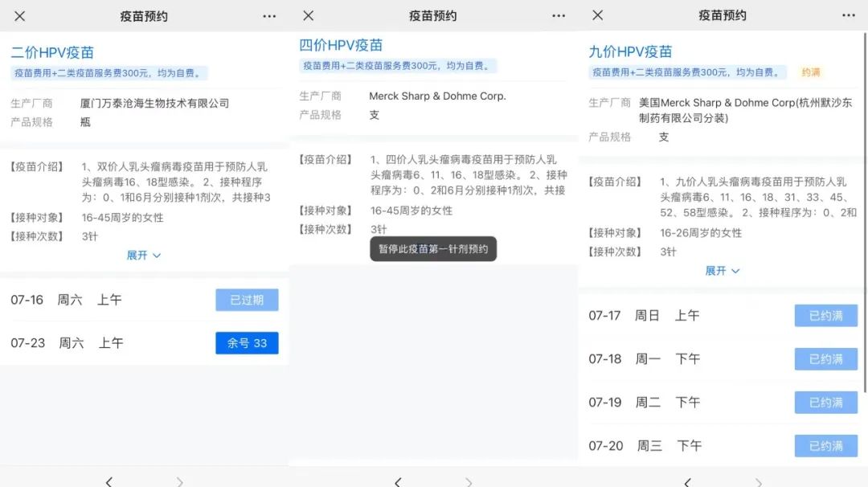
Task: Open the more options menu on the 九价 page
Action: coord(848,15)
